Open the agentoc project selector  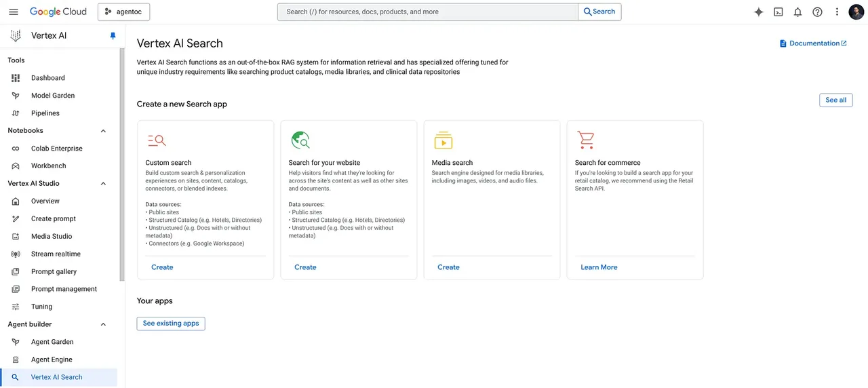pyautogui.click(x=123, y=12)
